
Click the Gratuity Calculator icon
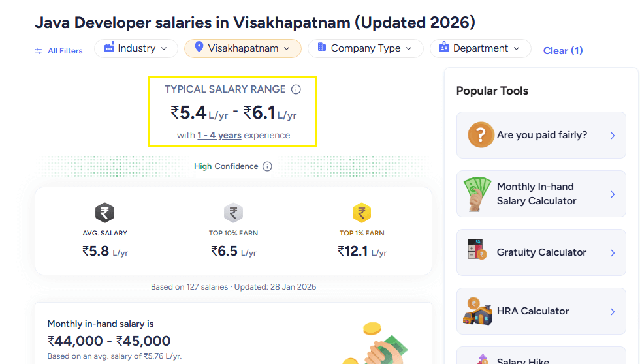pos(477,252)
